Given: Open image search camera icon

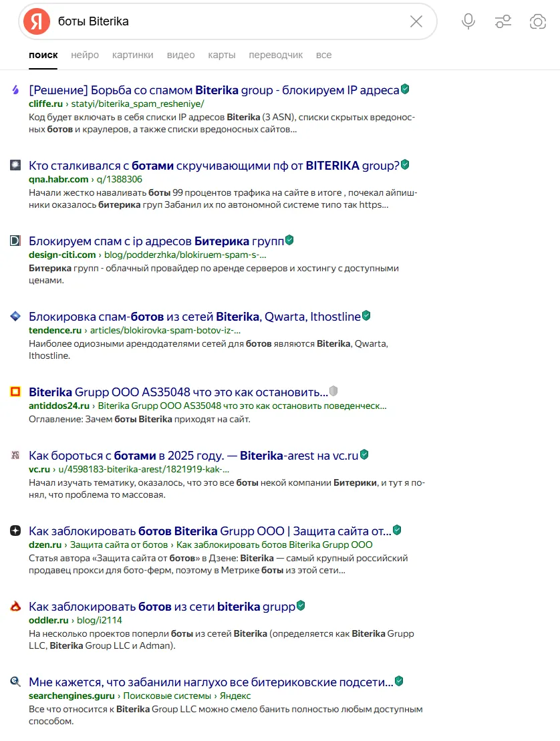Looking at the screenshot, I should 537,21.
